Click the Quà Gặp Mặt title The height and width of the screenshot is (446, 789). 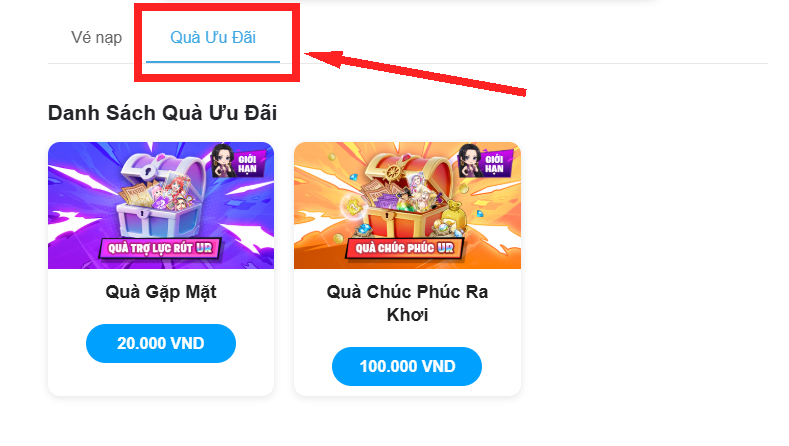point(161,292)
